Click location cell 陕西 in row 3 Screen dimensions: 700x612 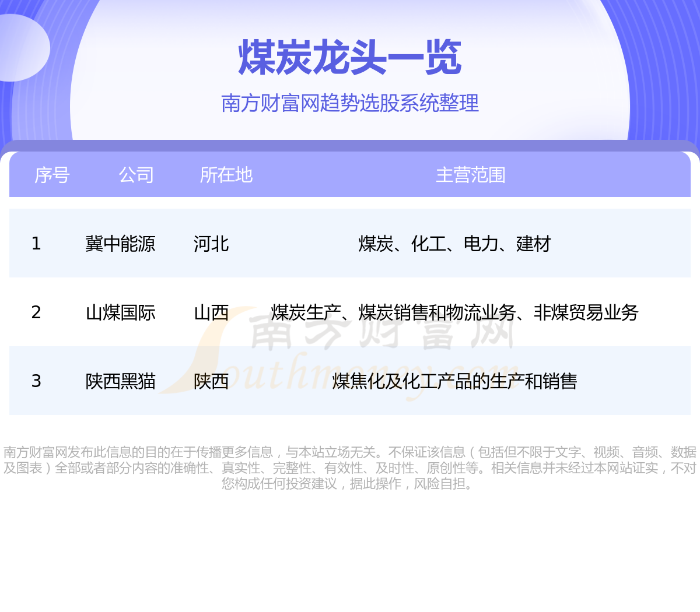tap(211, 381)
